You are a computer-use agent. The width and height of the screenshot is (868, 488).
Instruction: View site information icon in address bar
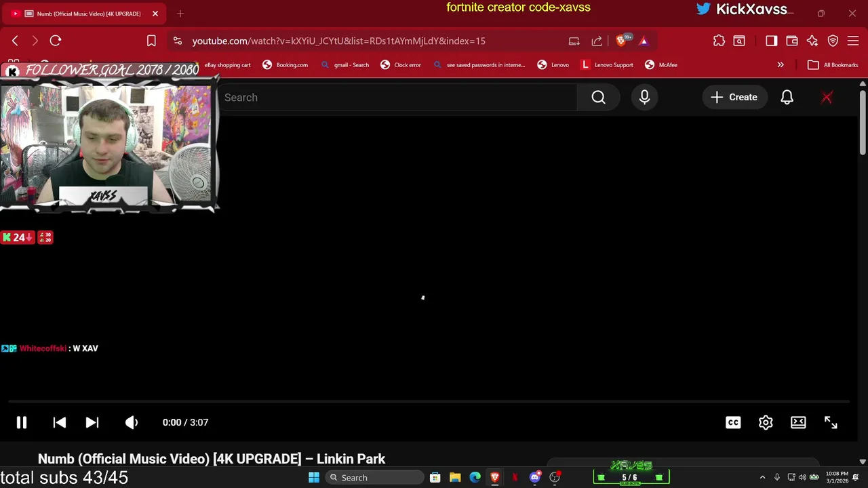pyautogui.click(x=178, y=41)
